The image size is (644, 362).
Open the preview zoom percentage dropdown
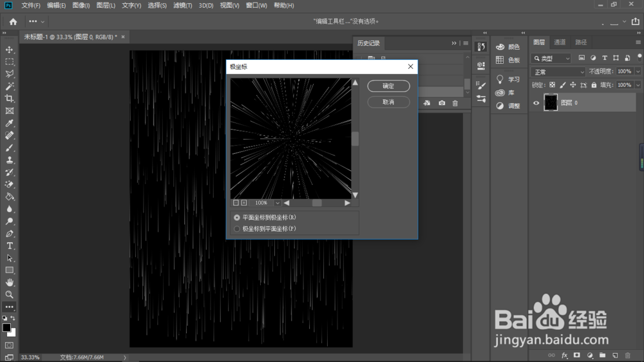(278, 203)
